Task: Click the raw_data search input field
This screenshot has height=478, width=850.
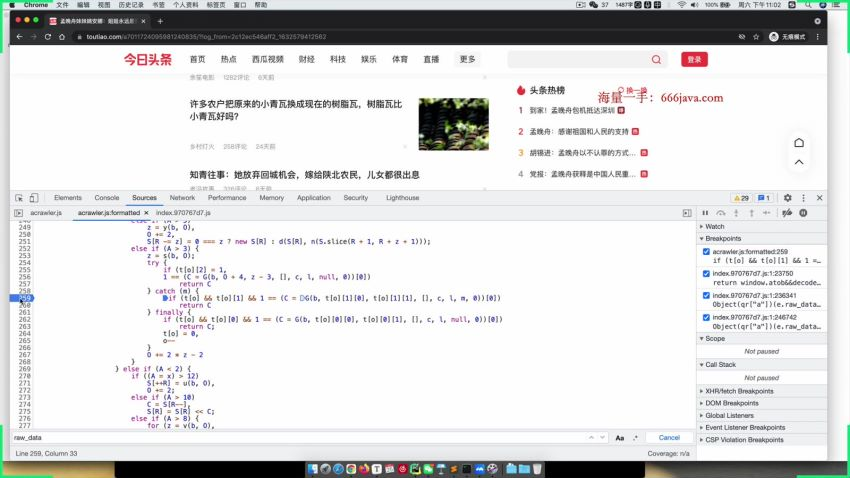Action: (x=300, y=438)
